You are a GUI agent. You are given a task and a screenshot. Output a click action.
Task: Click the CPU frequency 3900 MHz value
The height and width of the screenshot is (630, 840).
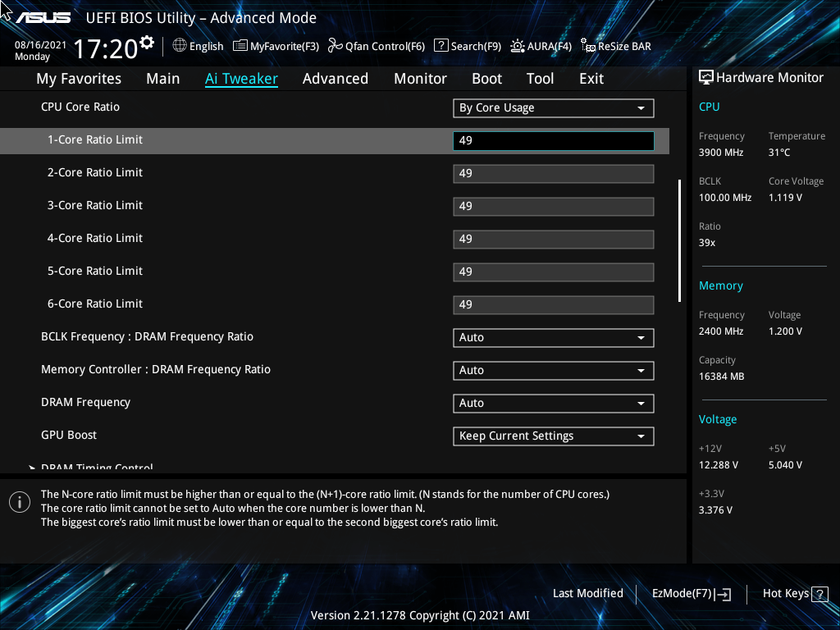(721, 152)
